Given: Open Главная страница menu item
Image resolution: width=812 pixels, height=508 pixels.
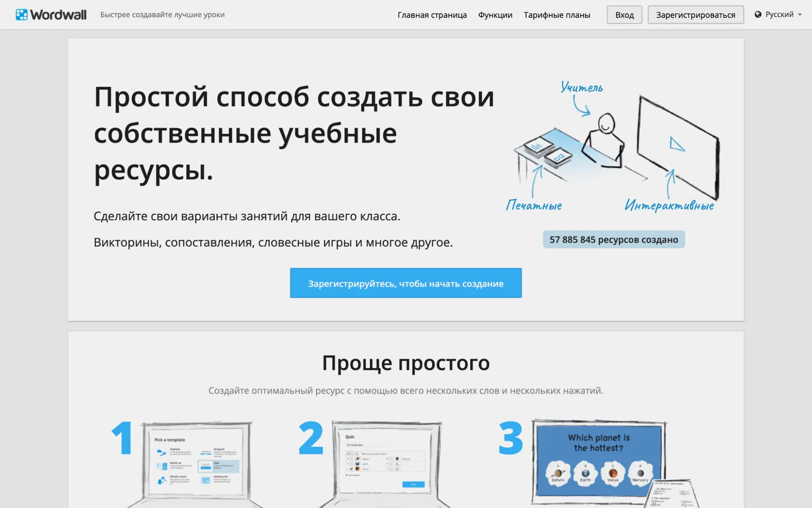Looking at the screenshot, I should 432,15.
